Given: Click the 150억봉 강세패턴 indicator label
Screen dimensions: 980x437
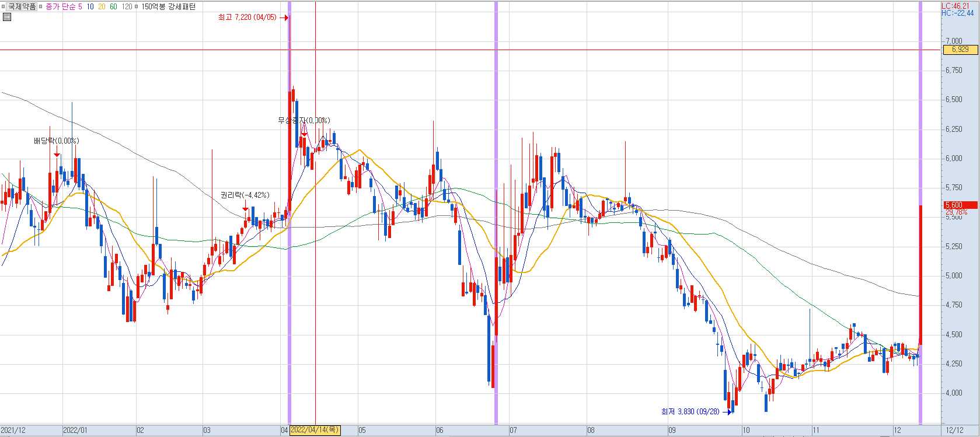Looking at the screenshot, I should [168, 6].
